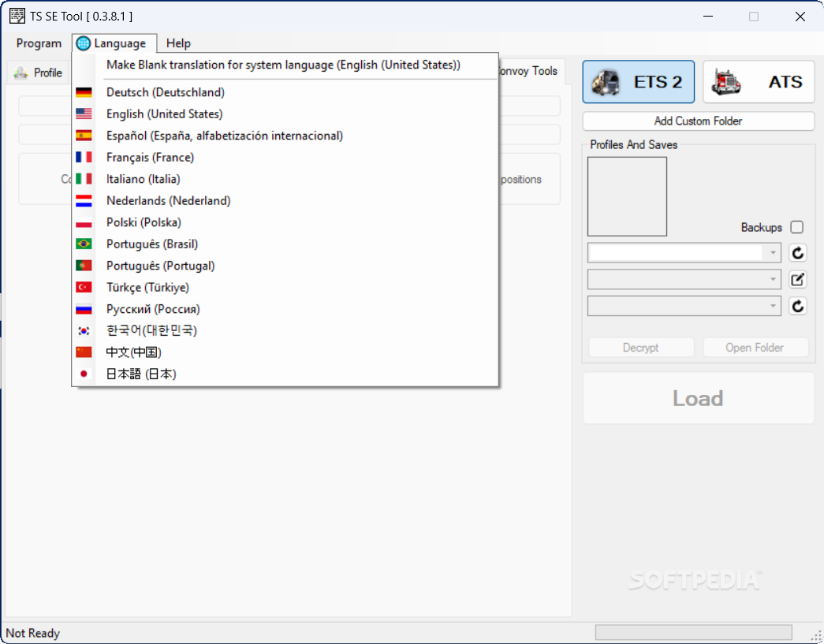The width and height of the screenshot is (824, 644).
Task: Switch to the Profile tab
Action: (x=38, y=73)
